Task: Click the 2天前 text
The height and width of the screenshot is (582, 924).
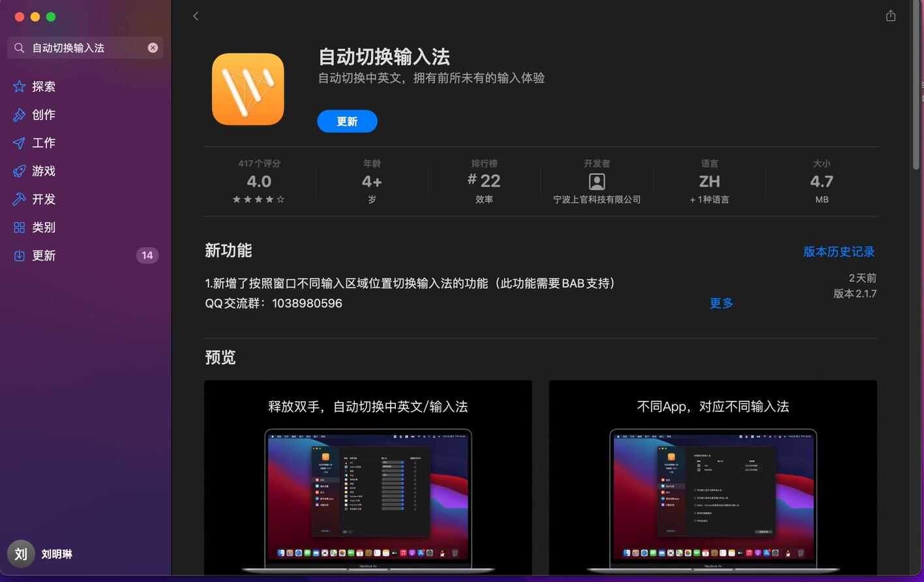Action: point(863,278)
